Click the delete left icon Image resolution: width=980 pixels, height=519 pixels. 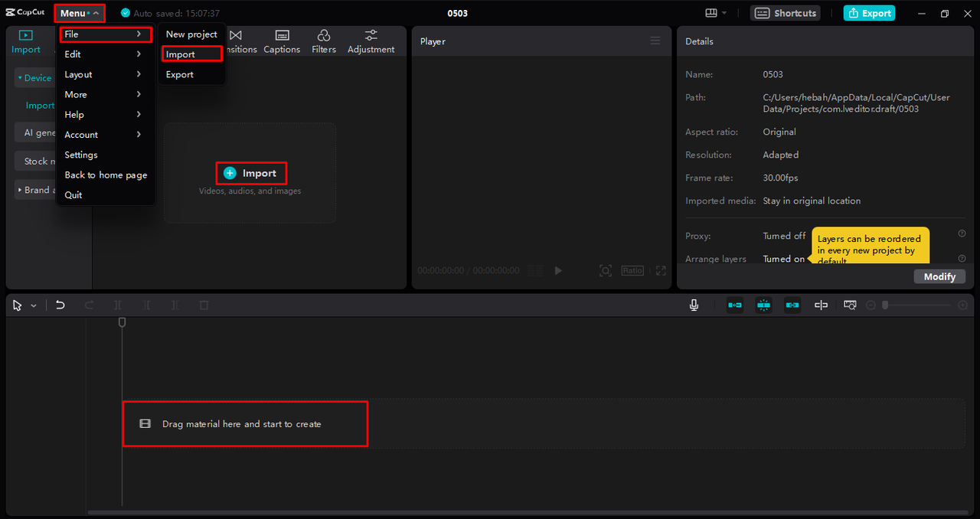click(146, 305)
